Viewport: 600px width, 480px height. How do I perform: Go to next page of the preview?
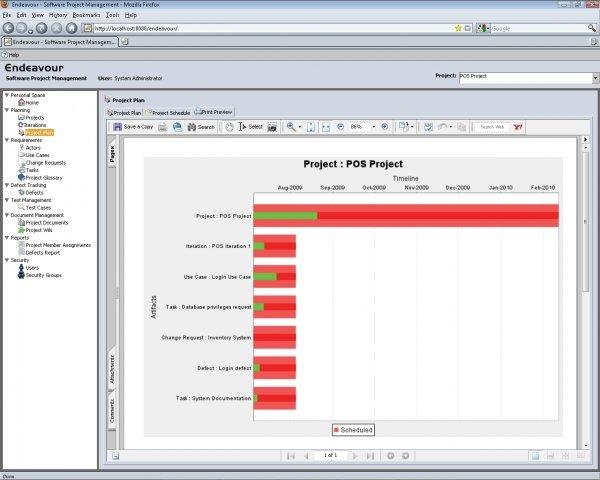(x=355, y=456)
